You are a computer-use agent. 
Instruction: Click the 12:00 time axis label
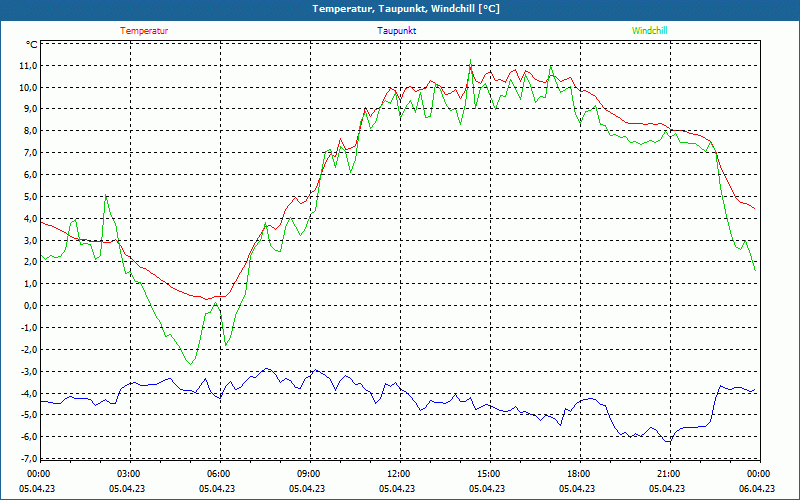pyautogui.click(x=399, y=474)
